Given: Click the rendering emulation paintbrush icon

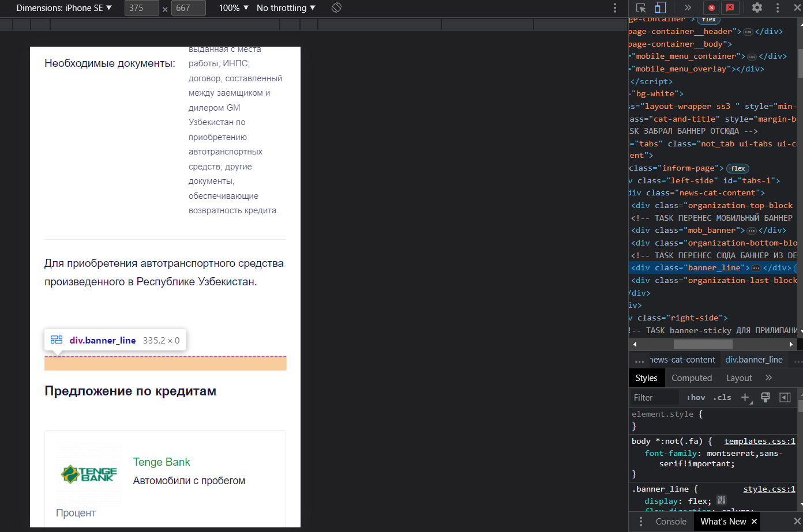Looking at the screenshot, I should [x=766, y=397].
